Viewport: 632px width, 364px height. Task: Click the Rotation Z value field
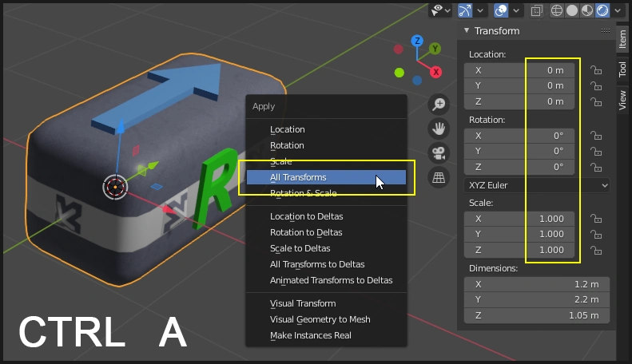(x=519, y=167)
